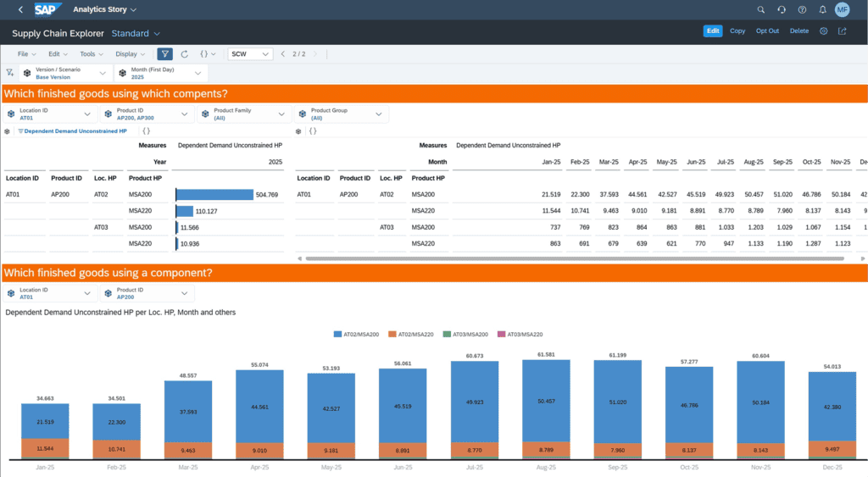
Task: Expand the Product Family (All) filter
Action: tap(281, 114)
